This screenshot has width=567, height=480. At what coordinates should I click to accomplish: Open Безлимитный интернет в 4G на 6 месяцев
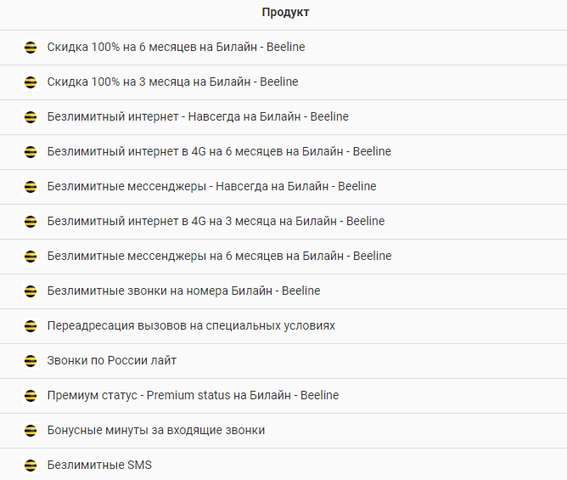[219, 151]
